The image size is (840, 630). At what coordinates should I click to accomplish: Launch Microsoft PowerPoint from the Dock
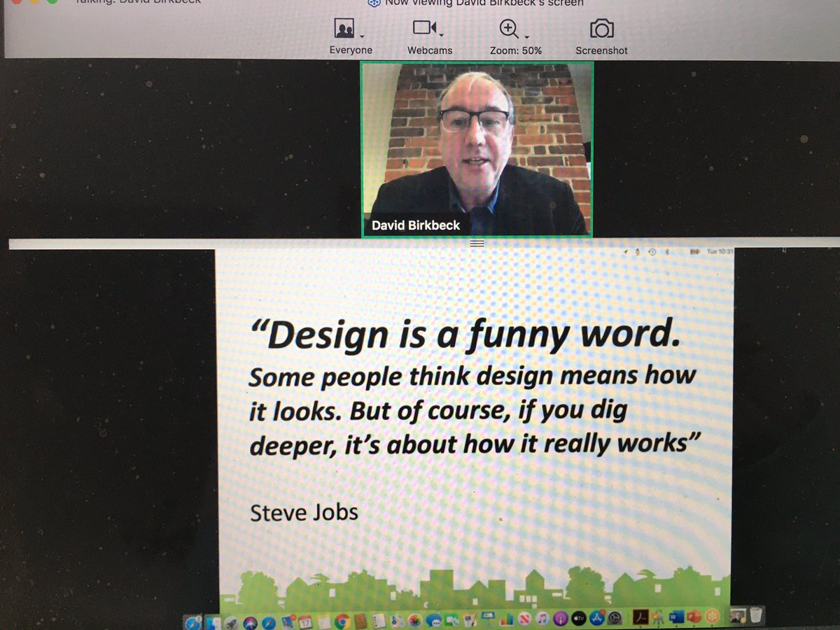[x=694, y=616]
